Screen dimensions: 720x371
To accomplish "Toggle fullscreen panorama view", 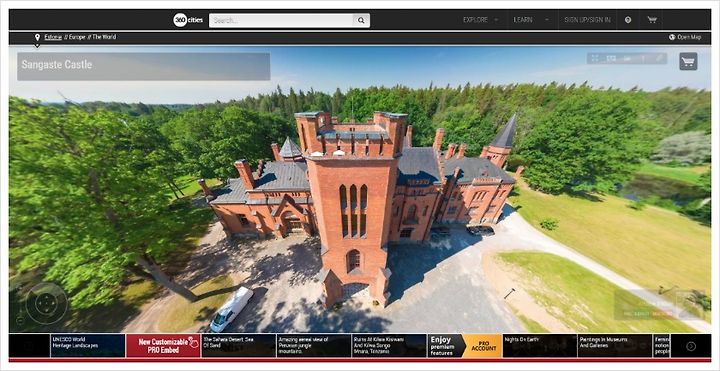I will (595, 58).
